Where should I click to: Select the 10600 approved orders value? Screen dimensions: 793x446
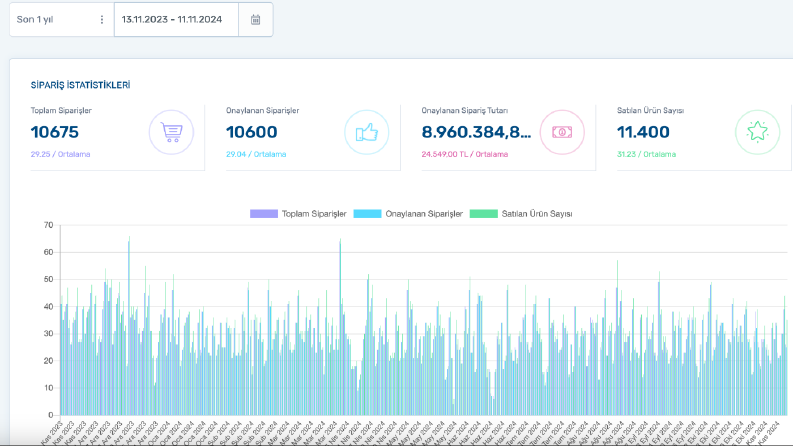click(x=251, y=132)
